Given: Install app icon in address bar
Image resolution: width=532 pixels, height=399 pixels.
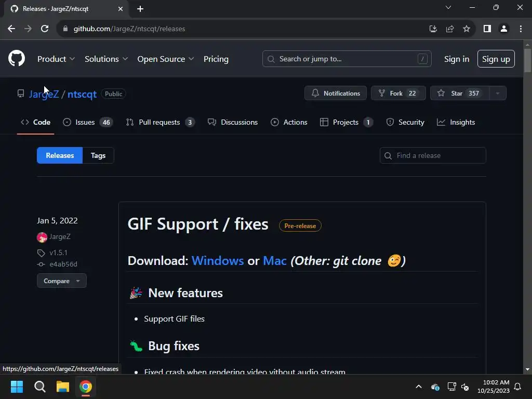Looking at the screenshot, I should click(433, 29).
